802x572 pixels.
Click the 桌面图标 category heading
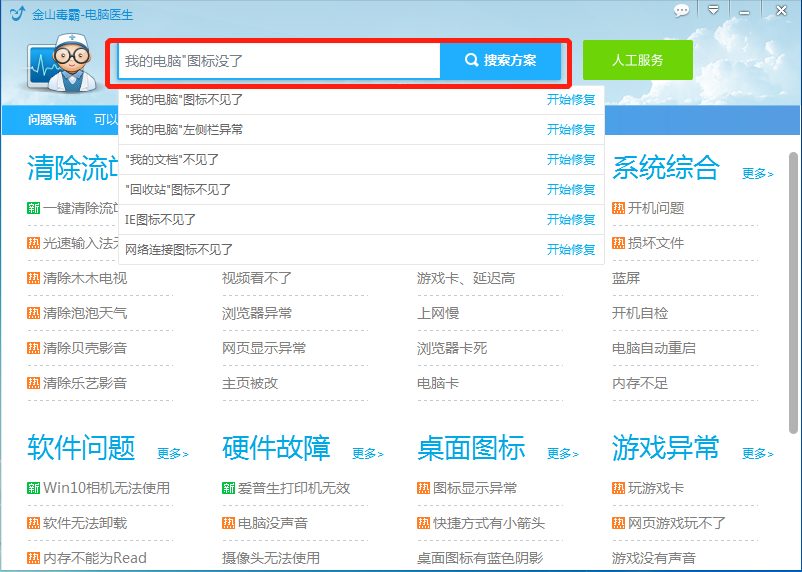[x=471, y=448]
